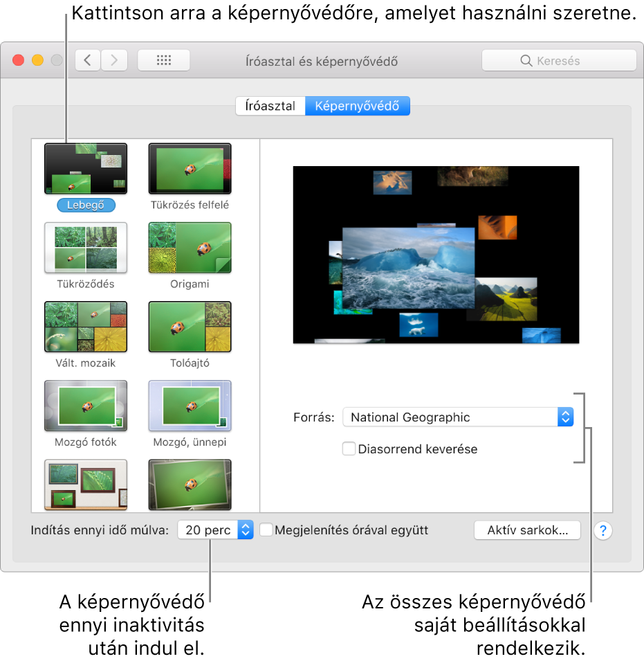644x661 pixels.
Task: Select the Vált. mozaik screen saver thumbnail
Action: (86, 327)
